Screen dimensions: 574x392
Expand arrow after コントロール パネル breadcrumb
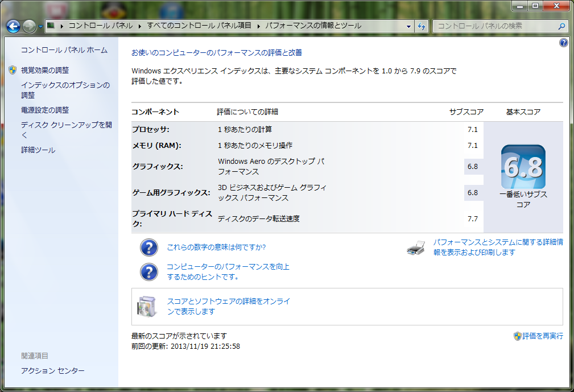tap(140, 26)
